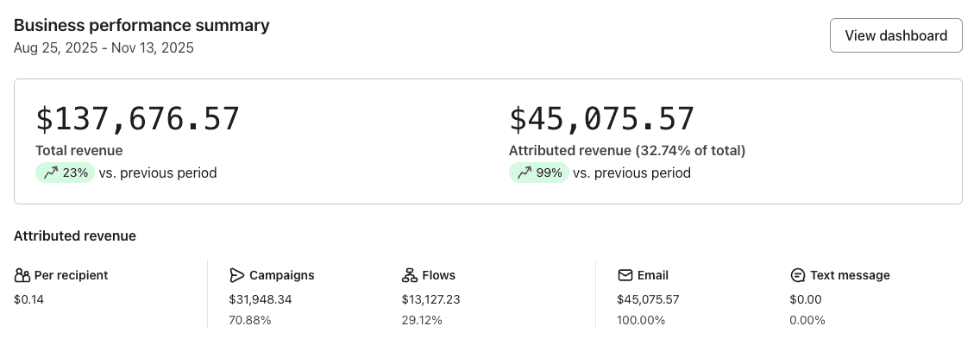Click the Attributed revenue section heading

pyautogui.click(x=75, y=236)
